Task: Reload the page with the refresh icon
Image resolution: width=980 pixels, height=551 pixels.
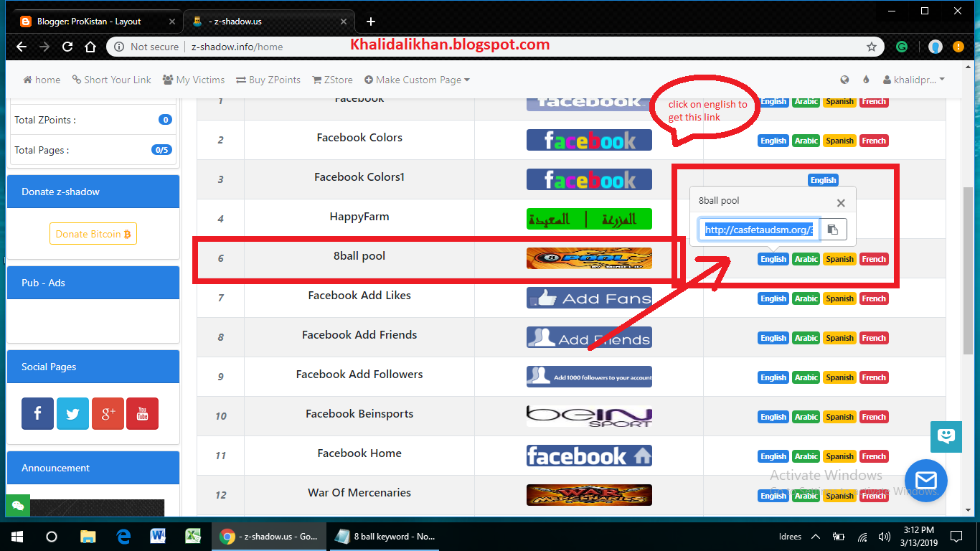Action: [67, 47]
